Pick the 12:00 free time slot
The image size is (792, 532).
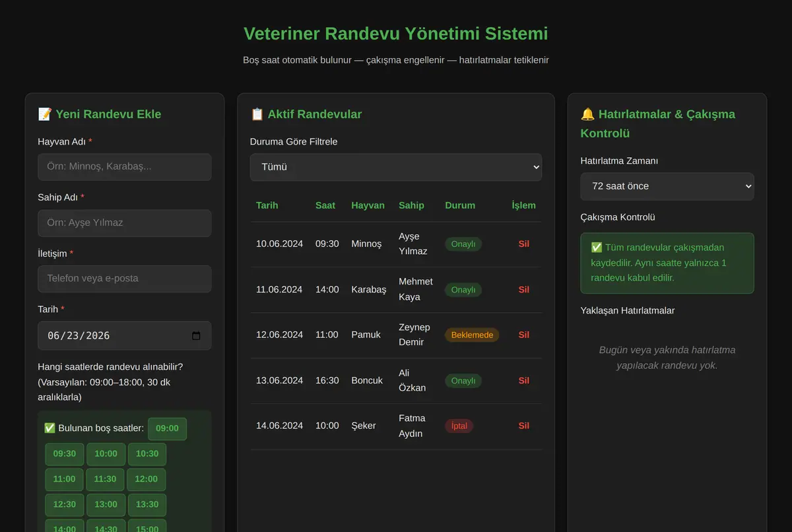click(147, 479)
